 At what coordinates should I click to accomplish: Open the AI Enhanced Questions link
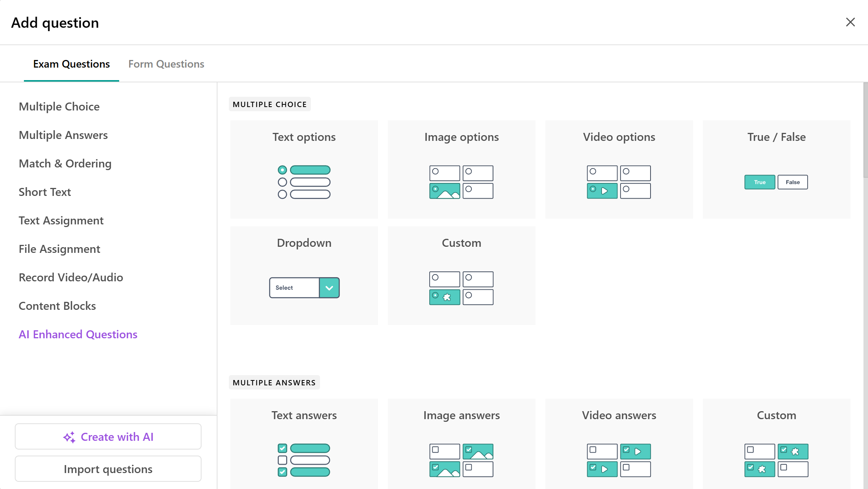click(x=78, y=334)
